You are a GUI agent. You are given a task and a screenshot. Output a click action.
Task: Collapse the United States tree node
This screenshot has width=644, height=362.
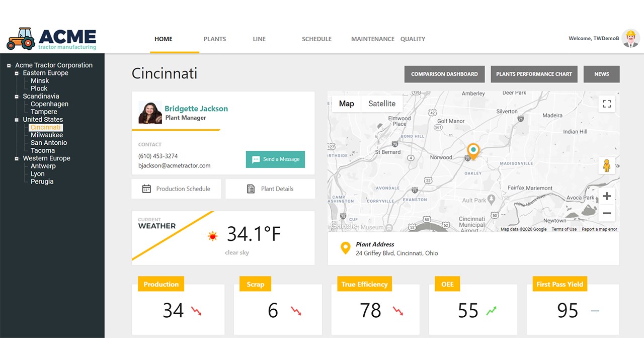pyautogui.click(x=17, y=120)
